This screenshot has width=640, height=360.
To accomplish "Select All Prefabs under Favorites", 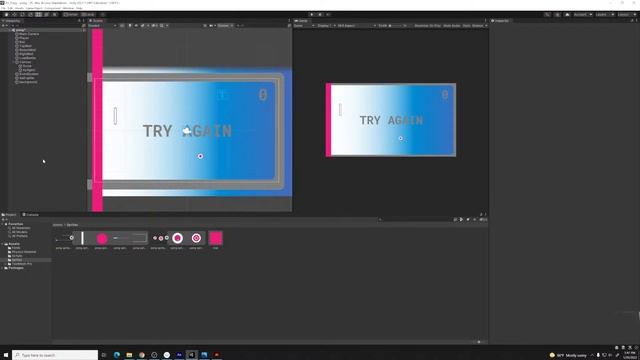I will click(x=19, y=236).
